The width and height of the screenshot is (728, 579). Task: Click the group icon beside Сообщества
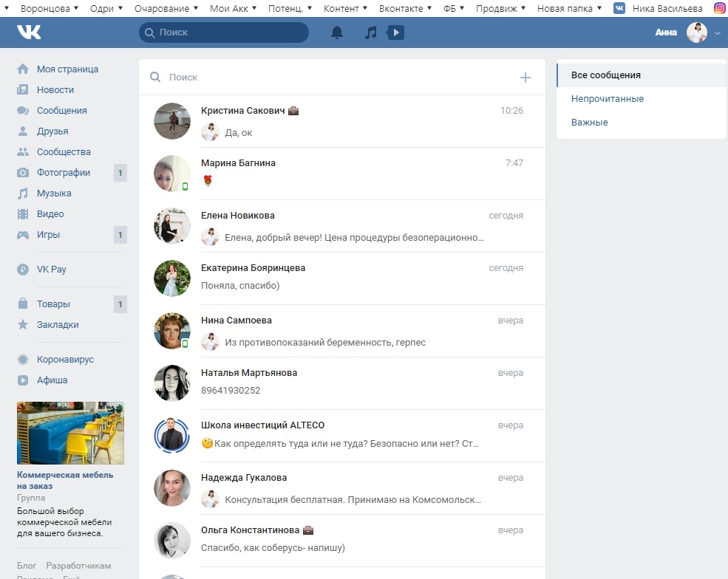click(23, 151)
